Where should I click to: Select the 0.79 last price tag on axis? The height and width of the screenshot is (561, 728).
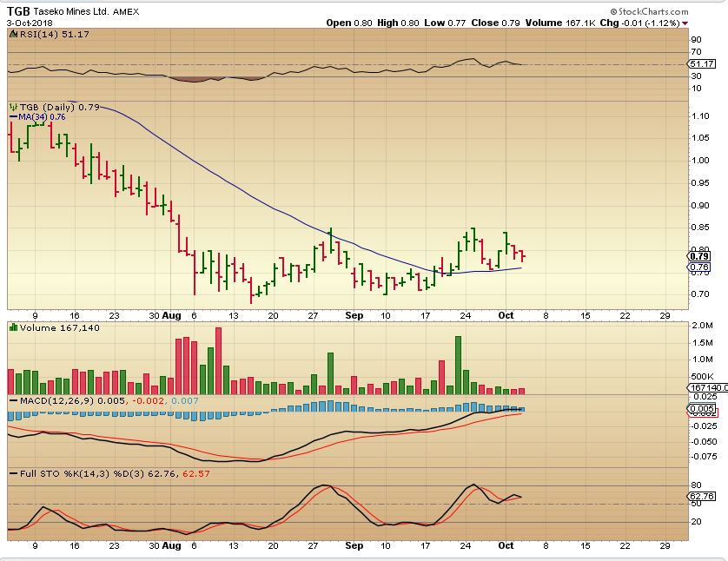click(700, 256)
